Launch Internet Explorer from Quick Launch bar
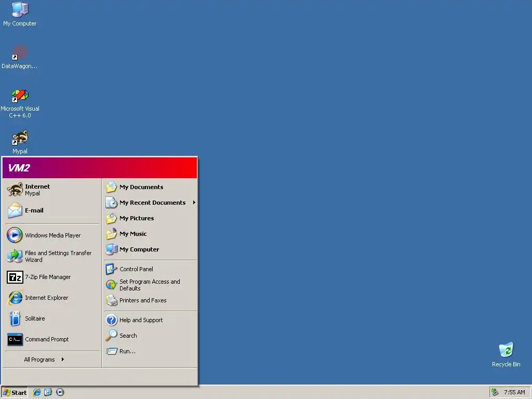Screen dimensions: 532x399 point(37,392)
